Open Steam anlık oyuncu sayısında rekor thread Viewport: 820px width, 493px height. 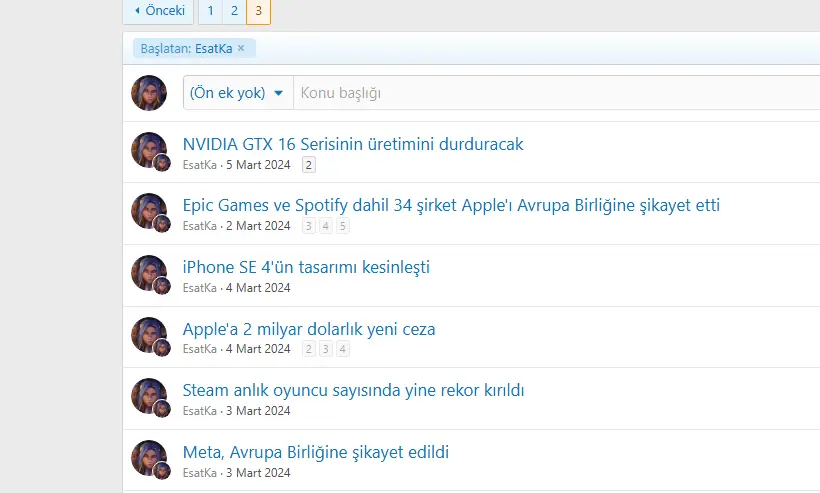[353, 390]
